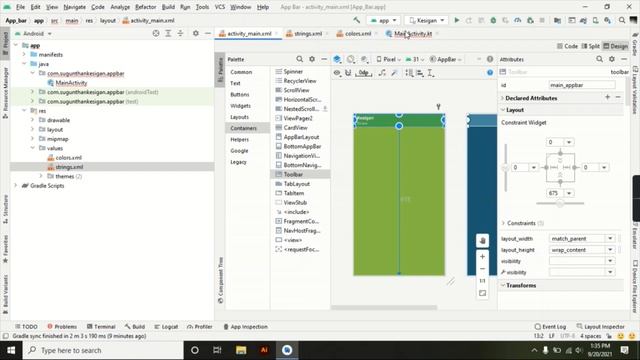Collapse the Transforms section
This screenshot has height=360, width=640.
pyautogui.click(x=503, y=285)
